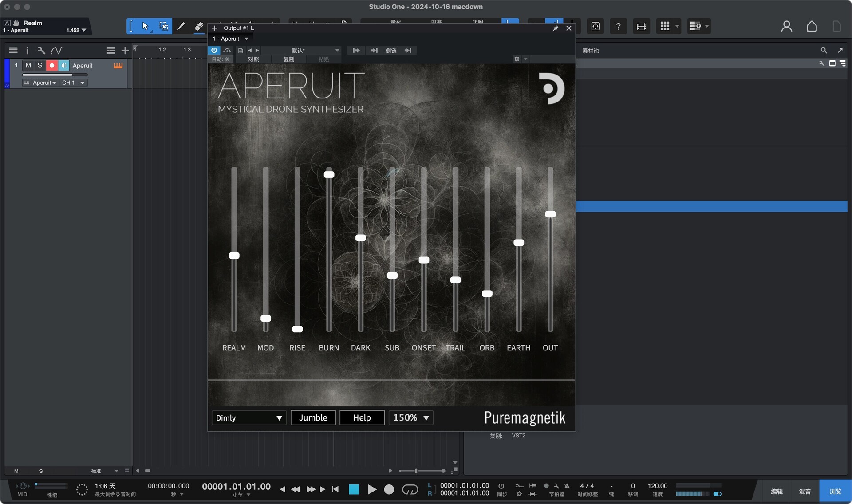Click the REALM slider handle
The width and height of the screenshot is (852, 504).
pyautogui.click(x=234, y=256)
